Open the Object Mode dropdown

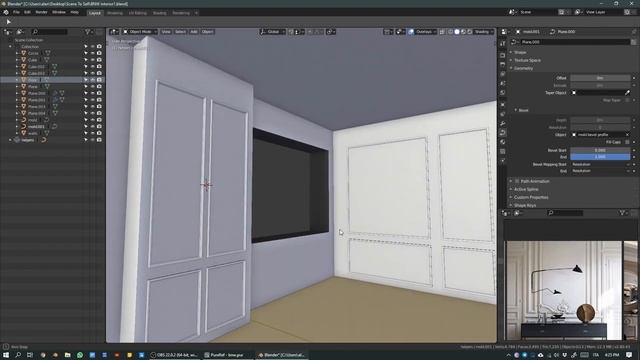tap(140, 31)
